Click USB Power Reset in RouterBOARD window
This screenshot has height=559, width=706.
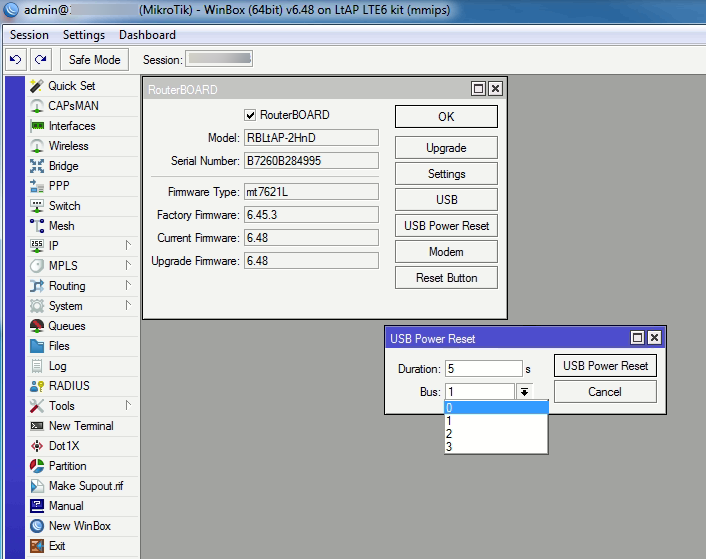tap(446, 225)
